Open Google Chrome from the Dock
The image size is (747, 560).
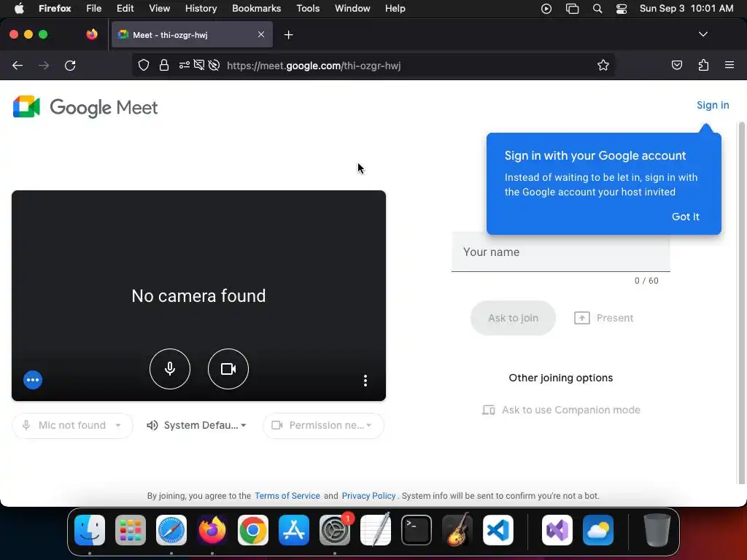tap(253, 530)
